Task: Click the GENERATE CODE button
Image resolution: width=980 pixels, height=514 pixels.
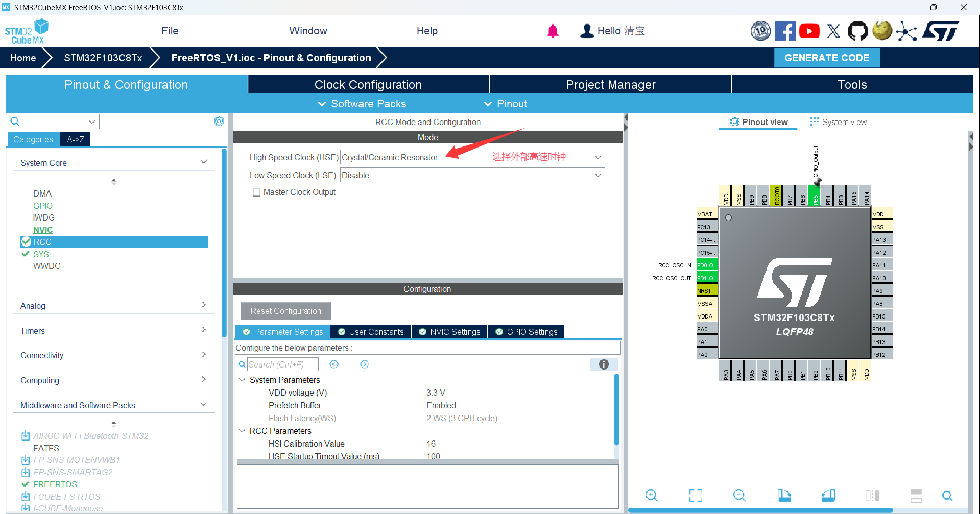Action: pyautogui.click(x=827, y=58)
